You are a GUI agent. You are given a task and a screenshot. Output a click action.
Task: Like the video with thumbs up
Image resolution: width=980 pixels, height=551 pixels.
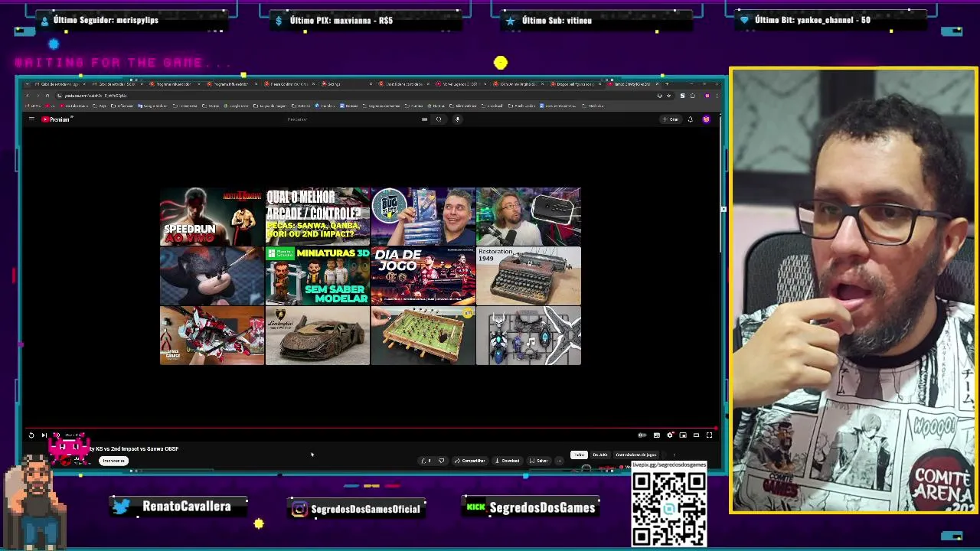[x=426, y=461]
